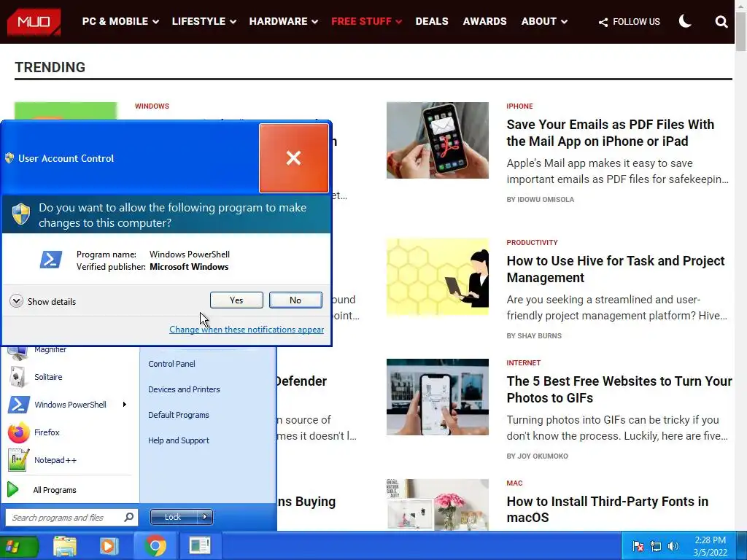This screenshot has height=560, width=747.
Task: Open the site search magnifier icon
Action: (x=721, y=22)
